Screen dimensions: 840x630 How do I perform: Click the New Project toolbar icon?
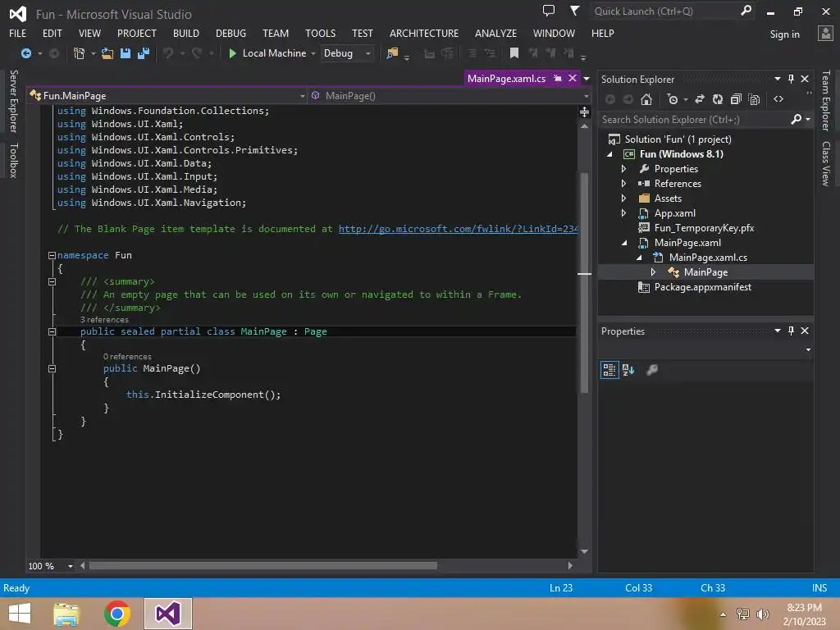coord(79,53)
